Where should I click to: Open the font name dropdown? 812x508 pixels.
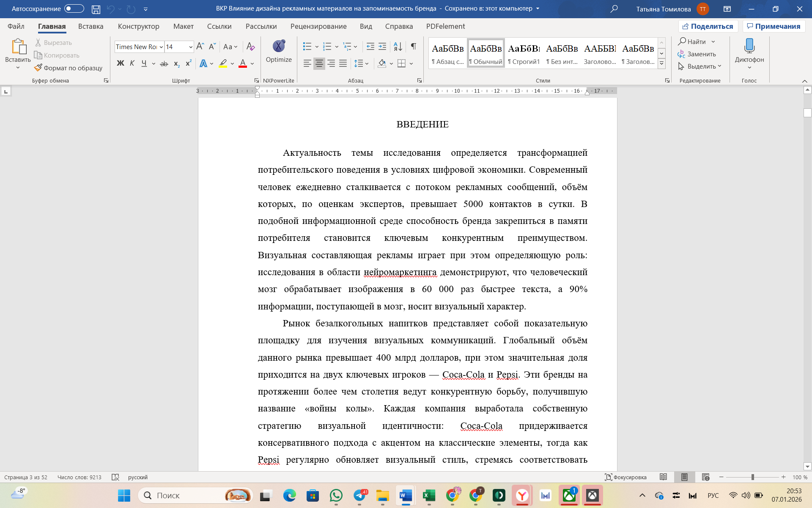(161, 47)
